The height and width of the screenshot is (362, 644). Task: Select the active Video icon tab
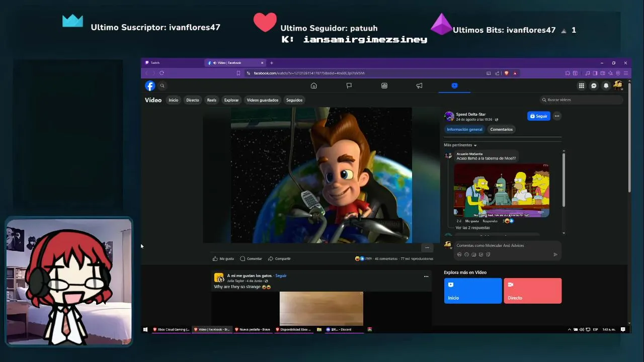coord(454,85)
